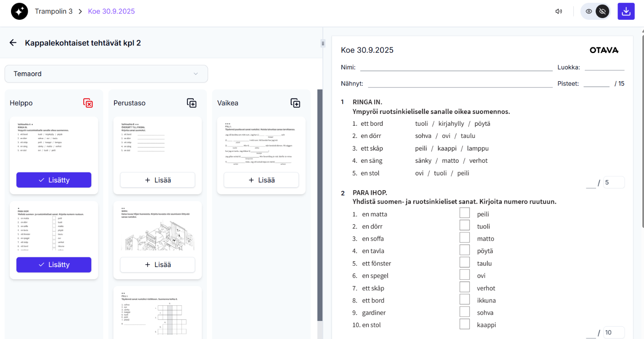Toggle Lisätty on Ringa in task

[x=54, y=180]
